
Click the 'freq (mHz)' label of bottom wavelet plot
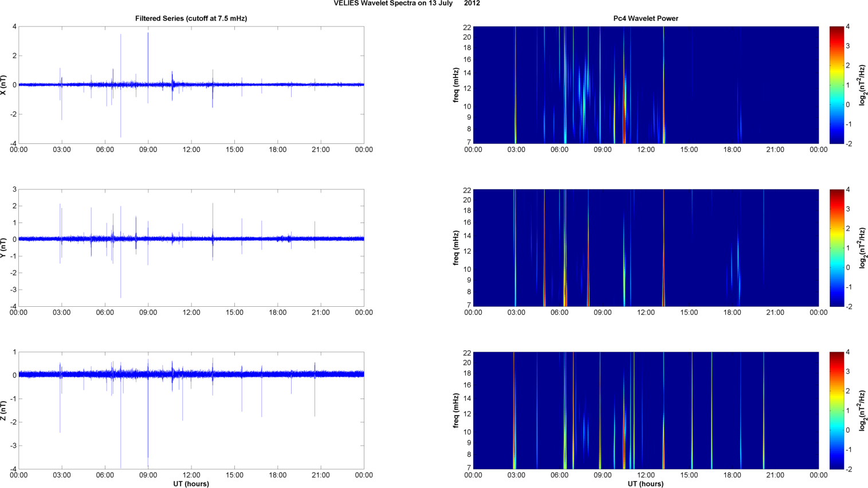(x=456, y=411)
